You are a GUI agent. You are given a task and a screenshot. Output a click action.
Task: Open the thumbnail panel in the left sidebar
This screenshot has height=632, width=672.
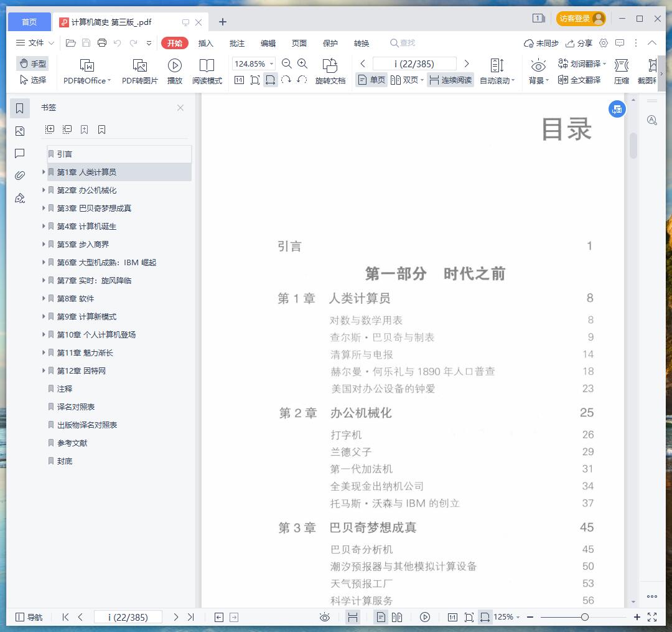20,131
